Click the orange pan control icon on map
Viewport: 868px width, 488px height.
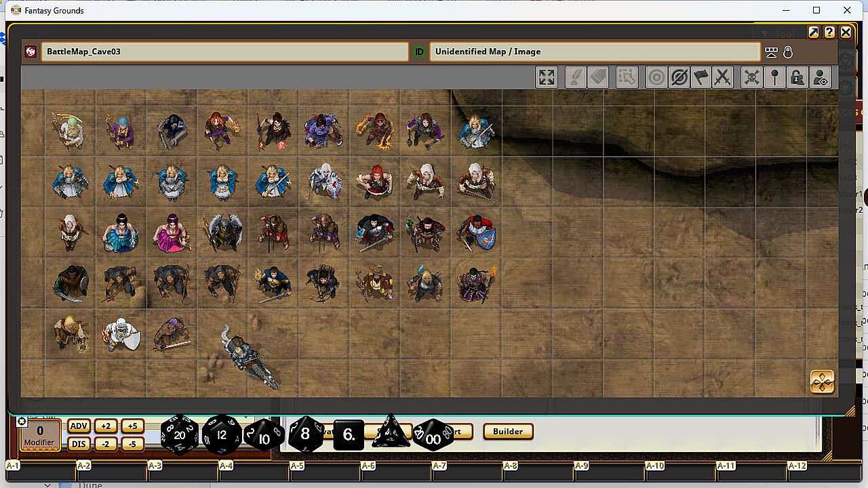point(822,382)
